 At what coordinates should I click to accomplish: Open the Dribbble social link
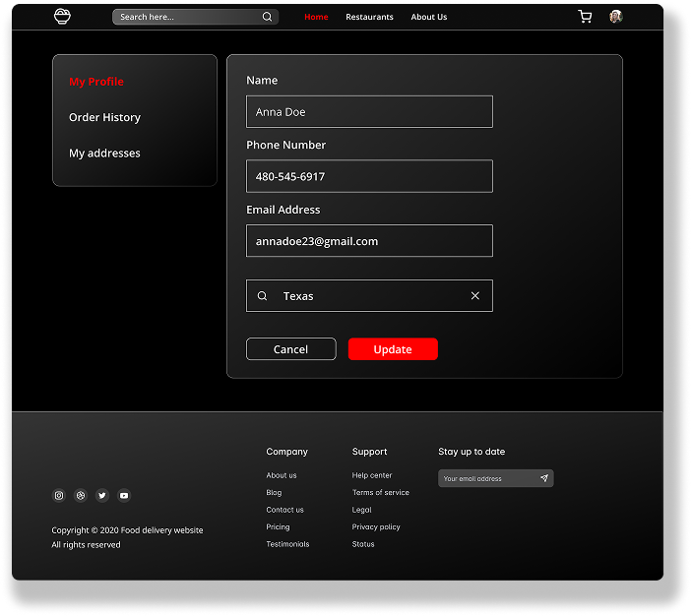[81, 495]
